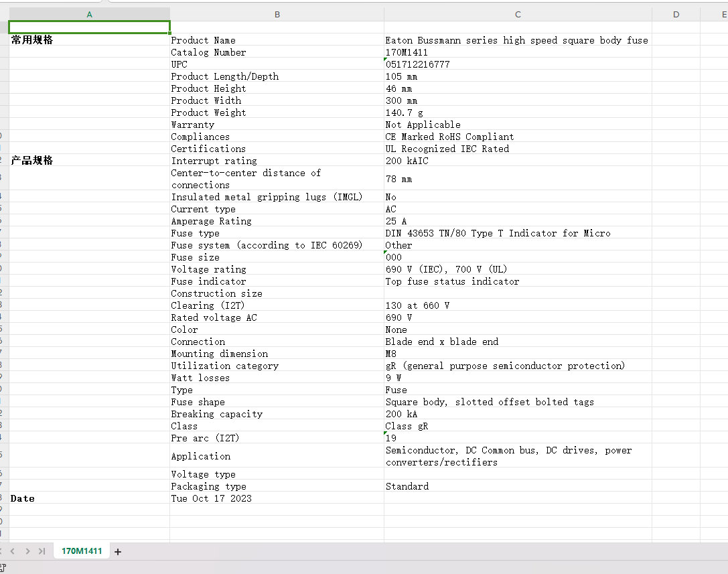The width and height of the screenshot is (728, 574).
Task: Click the 'Product Name' cell
Action: [x=277, y=40]
